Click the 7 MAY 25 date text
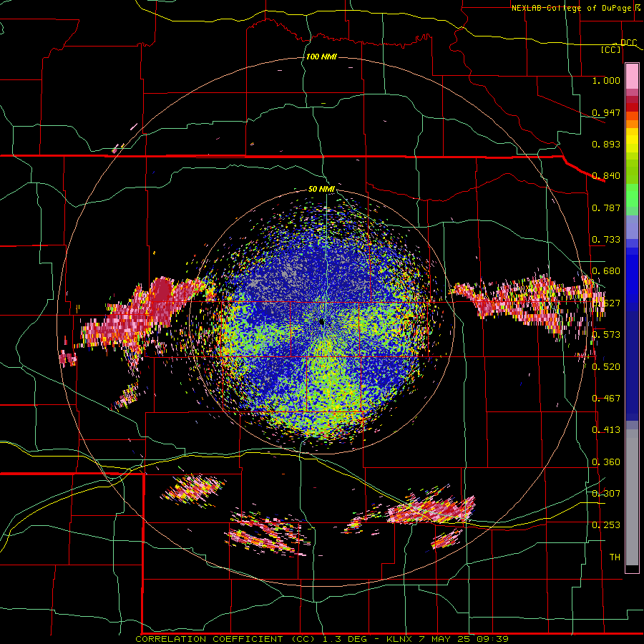644x644 pixels. pos(444,639)
